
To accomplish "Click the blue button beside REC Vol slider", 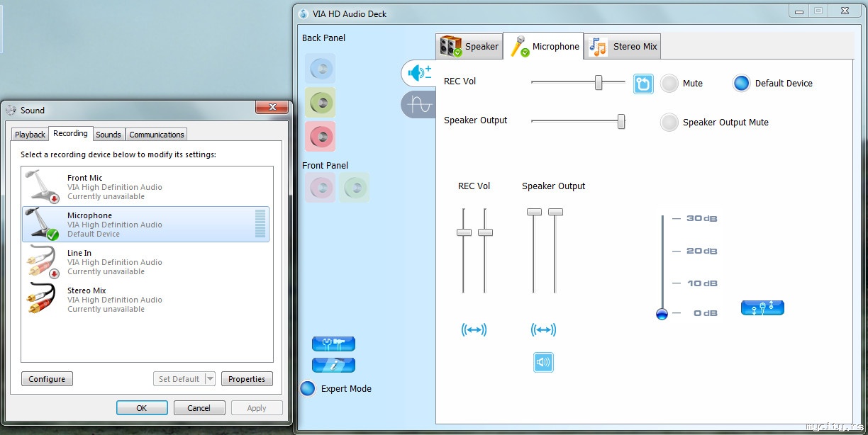I will (643, 84).
